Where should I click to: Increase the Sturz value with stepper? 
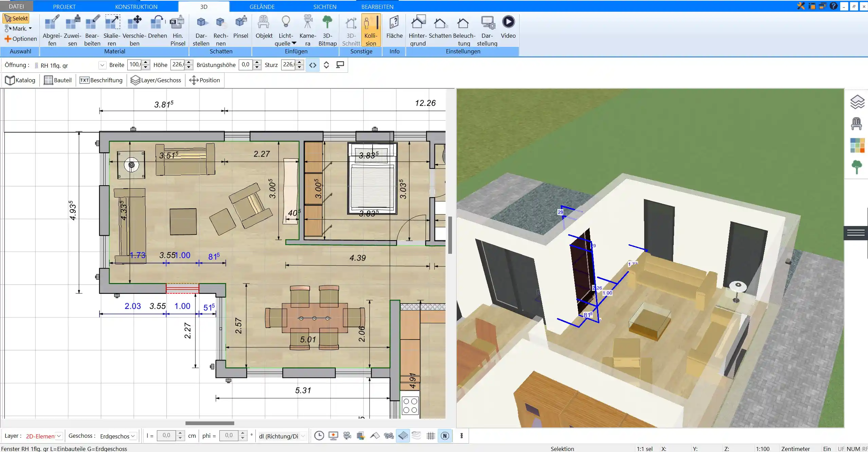point(299,62)
